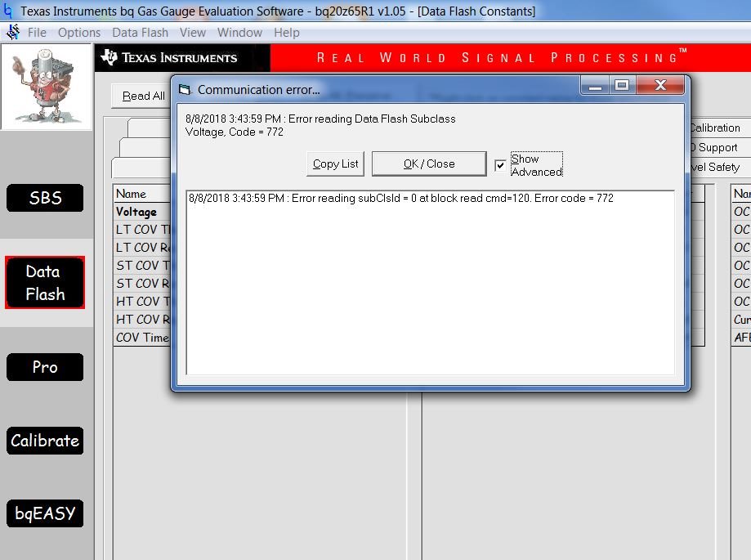The width and height of the screenshot is (751, 560).
Task: Uncheck the Show Advanced checkbox
Action: [500, 165]
